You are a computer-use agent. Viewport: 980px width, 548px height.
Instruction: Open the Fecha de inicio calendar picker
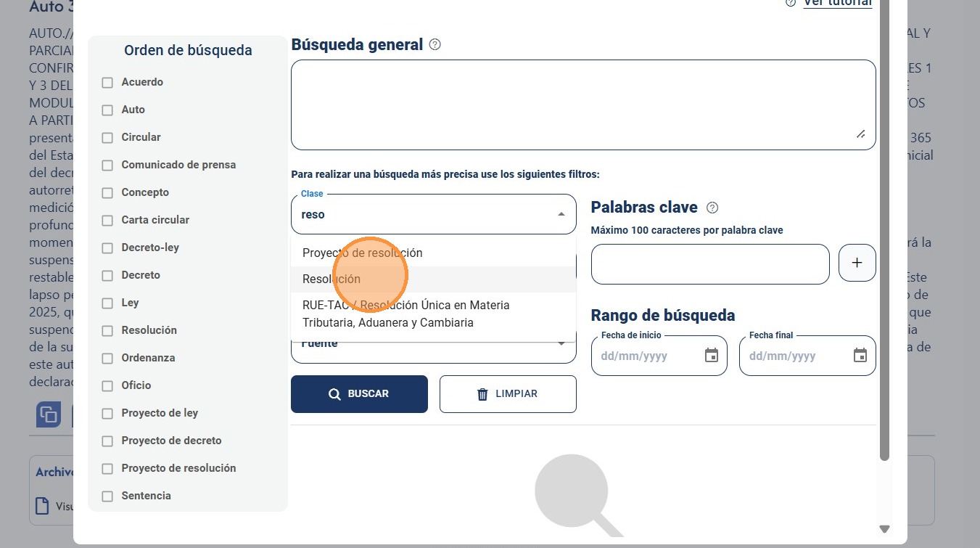[712, 356]
